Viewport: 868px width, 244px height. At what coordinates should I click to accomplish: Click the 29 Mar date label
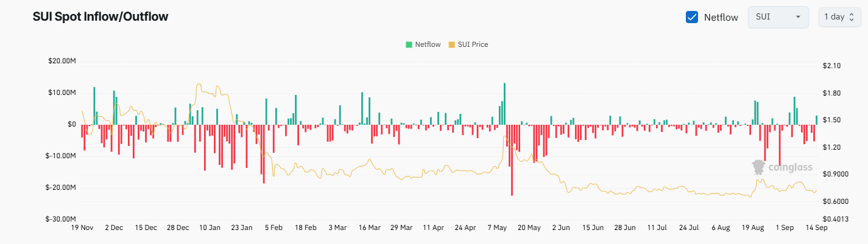point(401,228)
